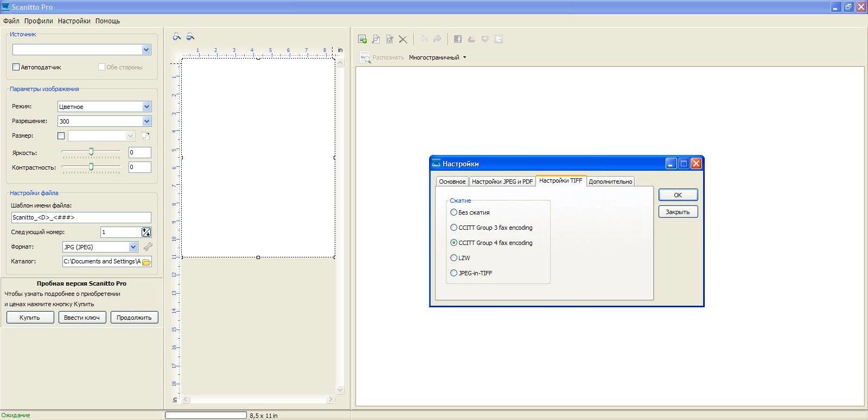Screen dimensions: 868x420
Task: Choose CCITT Group 3 fax encoding
Action: 454,228
